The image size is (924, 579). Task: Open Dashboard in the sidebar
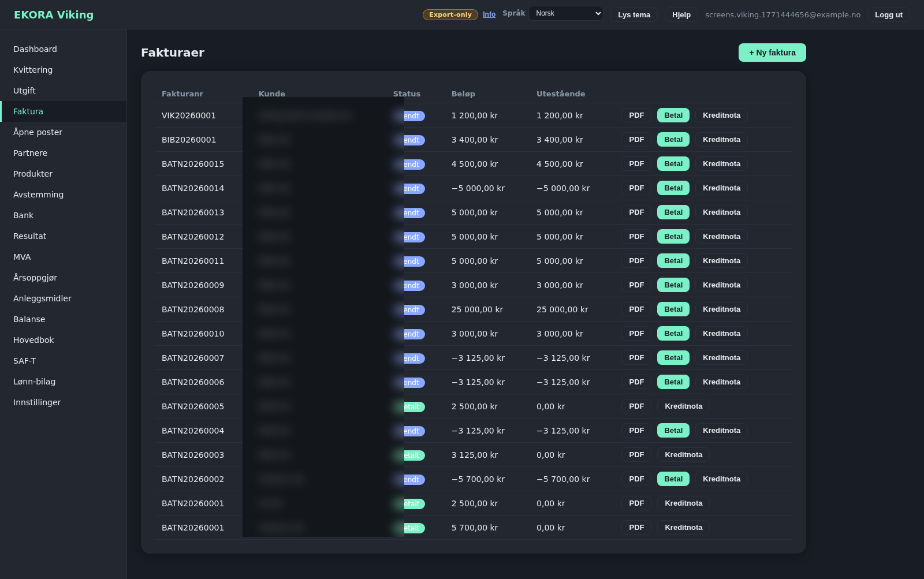point(35,49)
